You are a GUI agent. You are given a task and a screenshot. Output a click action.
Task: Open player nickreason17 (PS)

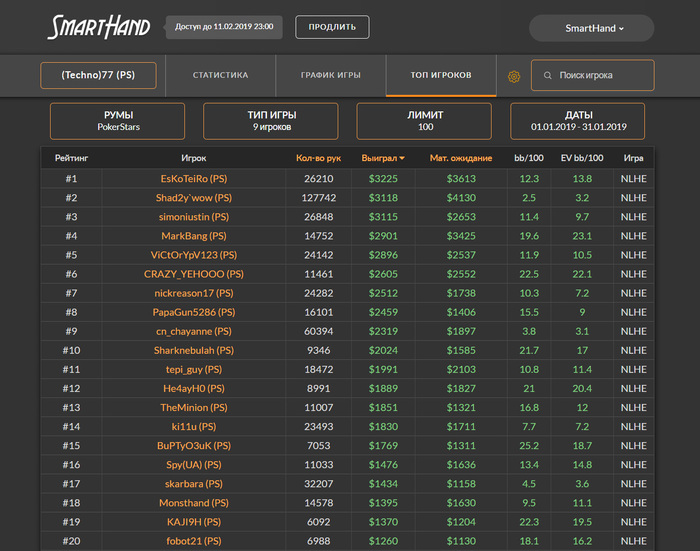pos(194,293)
